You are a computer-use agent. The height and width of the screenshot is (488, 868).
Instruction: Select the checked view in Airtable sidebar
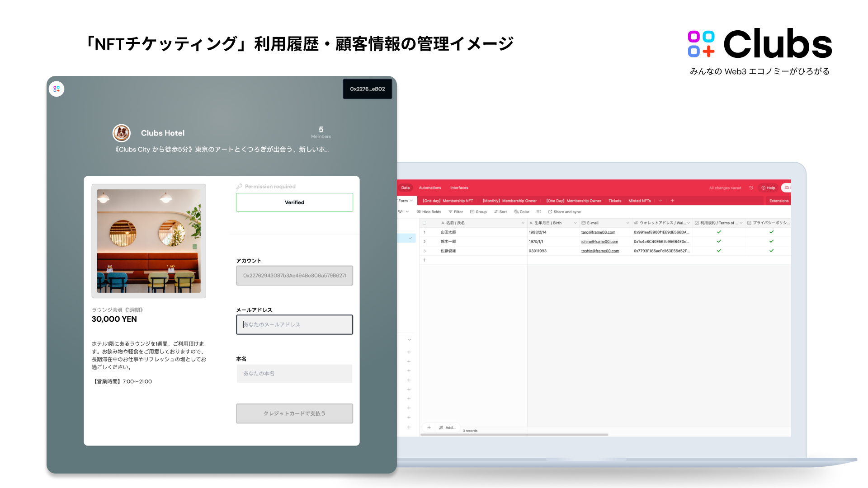click(x=406, y=238)
